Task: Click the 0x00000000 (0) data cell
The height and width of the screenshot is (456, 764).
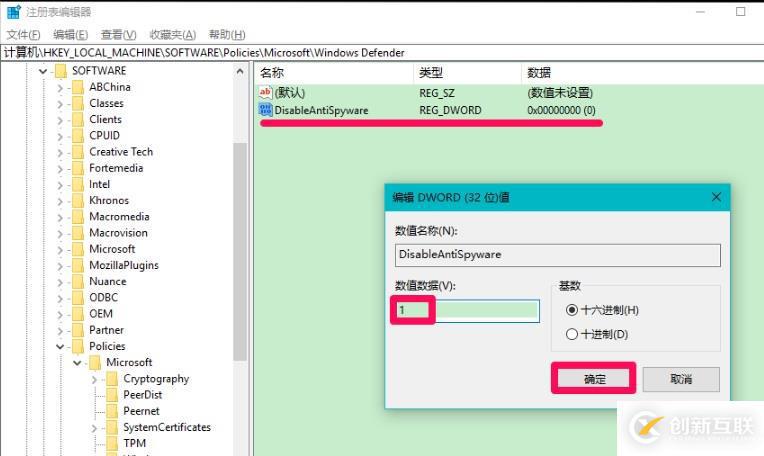Action: click(561, 111)
